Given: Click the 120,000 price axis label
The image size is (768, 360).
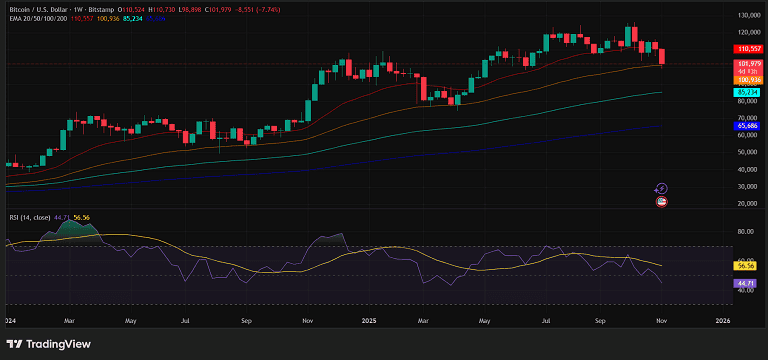Looking at the screenshot, I should point(748,32).
